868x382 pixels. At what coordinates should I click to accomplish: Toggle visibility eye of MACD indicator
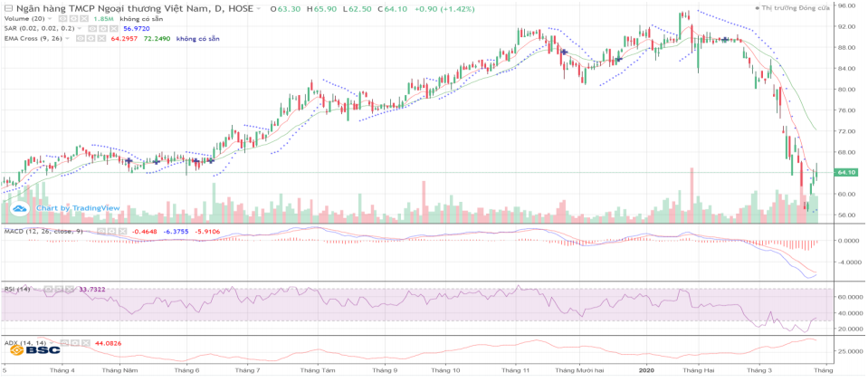(x=100, y=232)
